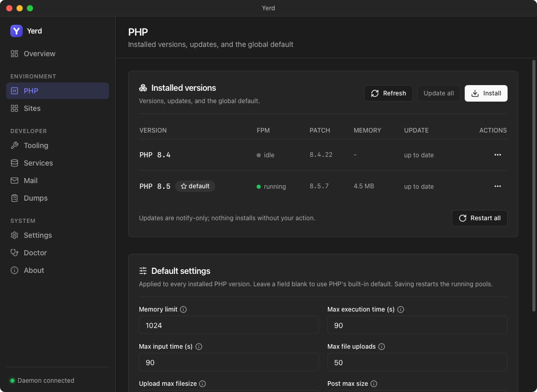Click the PATCH column header

(320, 130)
